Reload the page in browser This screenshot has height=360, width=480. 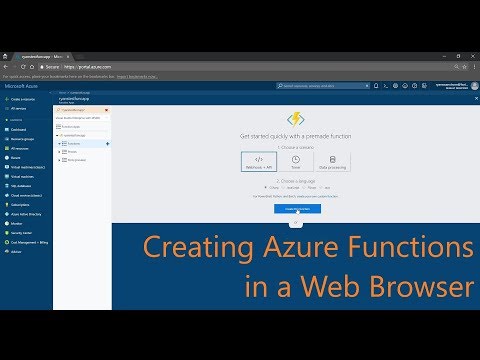[23, 67]
